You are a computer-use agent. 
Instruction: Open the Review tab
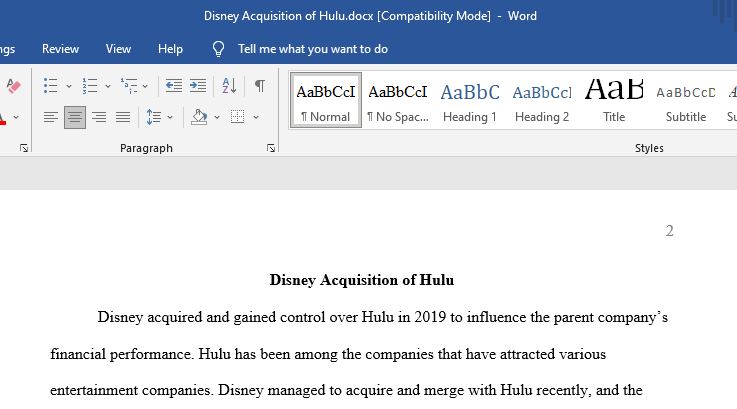pyautogui.click(x=60, y=49)
